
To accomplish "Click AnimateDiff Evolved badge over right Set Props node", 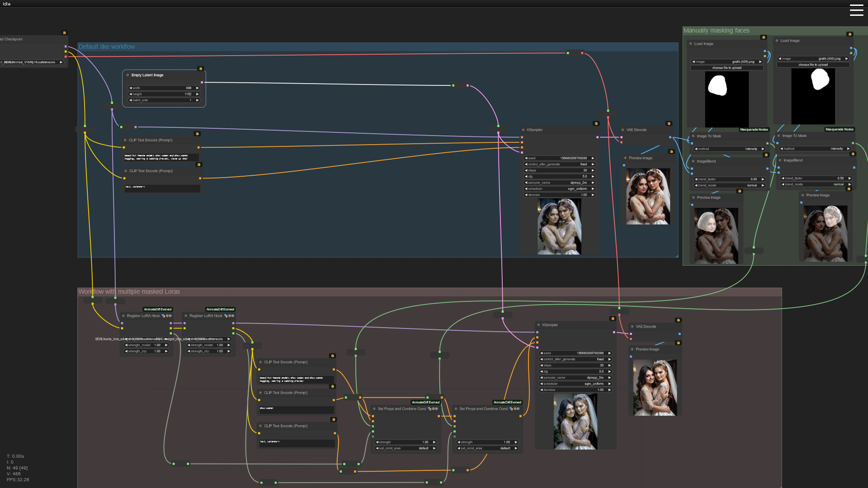I will (507, 402).
